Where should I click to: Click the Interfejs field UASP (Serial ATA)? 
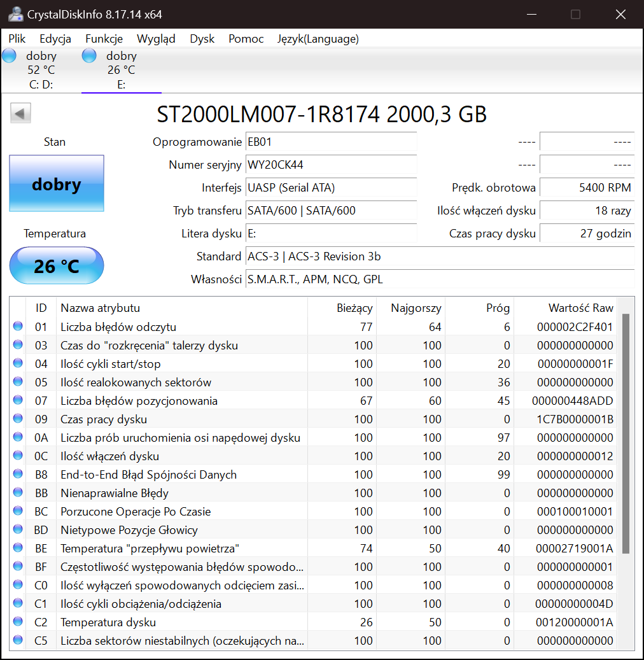click(332, 188)
